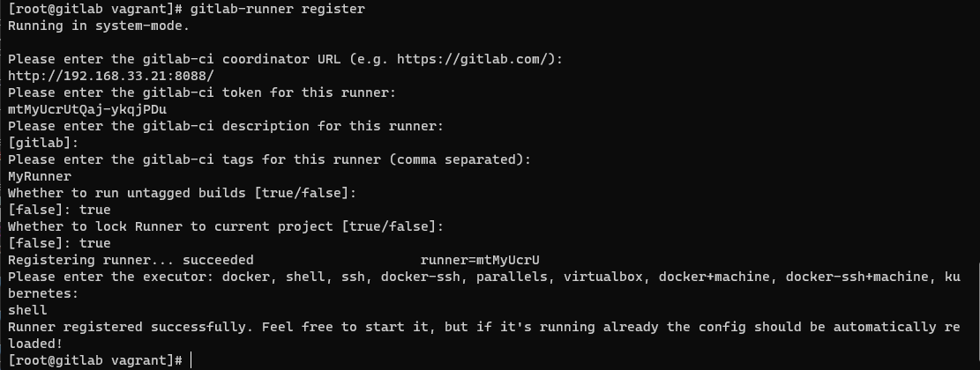The image size is (980, 370).
Task: Click the 'loaded!' text on the wrapped line
Action: 35,344
